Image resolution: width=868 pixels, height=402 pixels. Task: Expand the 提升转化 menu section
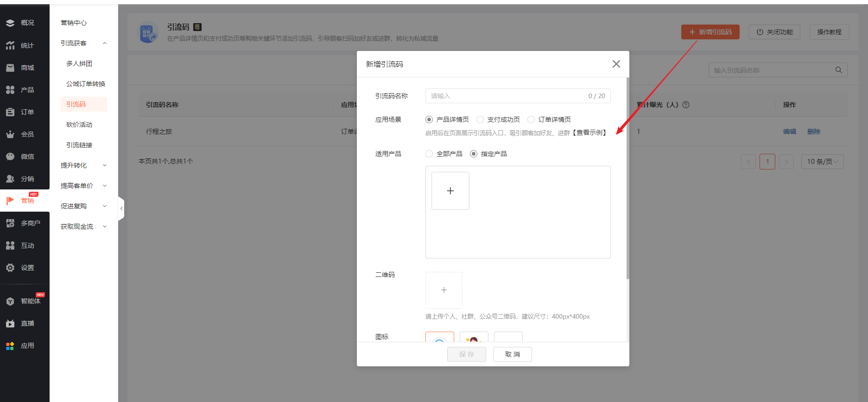[83, 165]
